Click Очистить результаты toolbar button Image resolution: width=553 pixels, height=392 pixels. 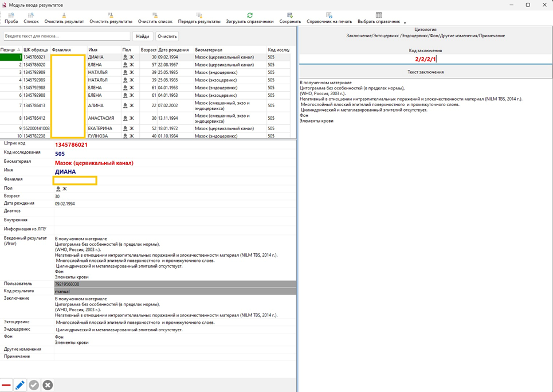111,18
